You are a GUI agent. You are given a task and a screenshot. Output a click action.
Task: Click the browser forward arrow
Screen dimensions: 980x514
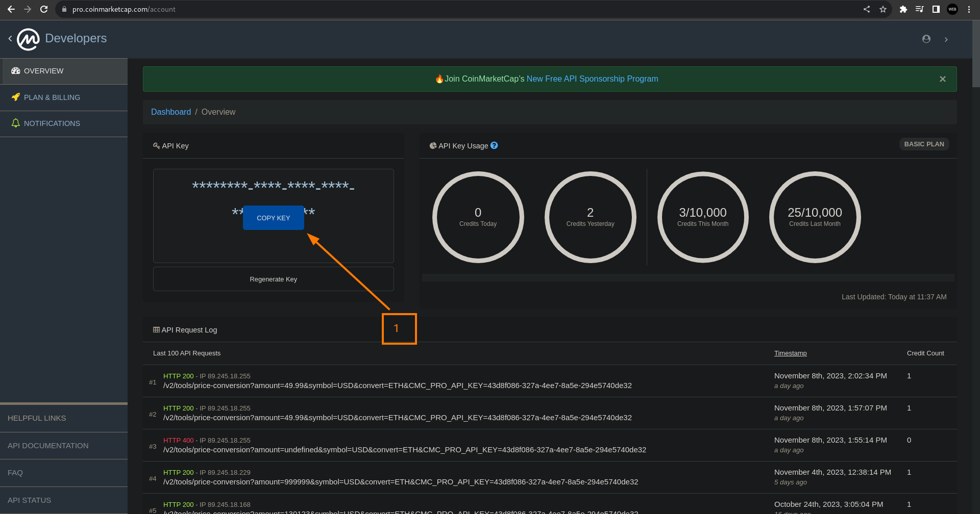tap(28, 9)
